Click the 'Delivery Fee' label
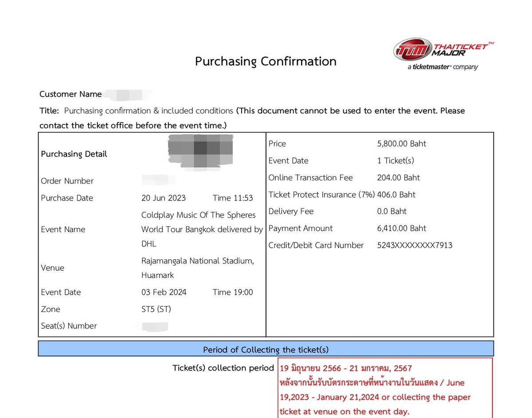 click(291, 211)
